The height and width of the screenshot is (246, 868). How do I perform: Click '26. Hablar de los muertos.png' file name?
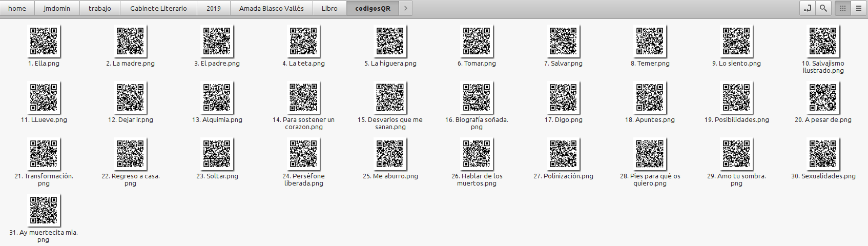(477, 180)
